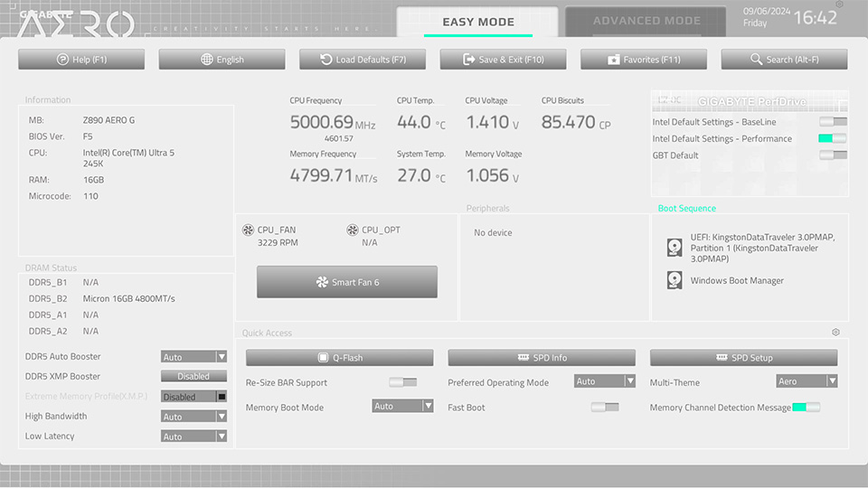Click the 5000.69 MHz CPU frequency reading
The width and height of the screenshot is (868, 488).
pos(333,122)
